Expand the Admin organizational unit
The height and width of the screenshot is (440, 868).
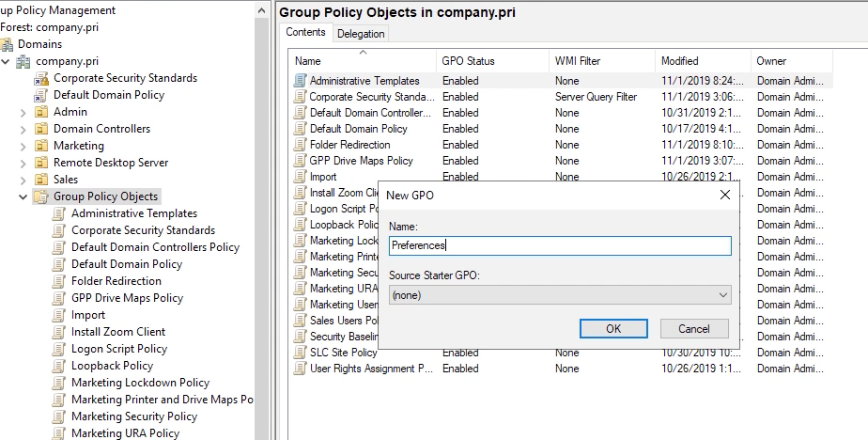tap(23, 112)
